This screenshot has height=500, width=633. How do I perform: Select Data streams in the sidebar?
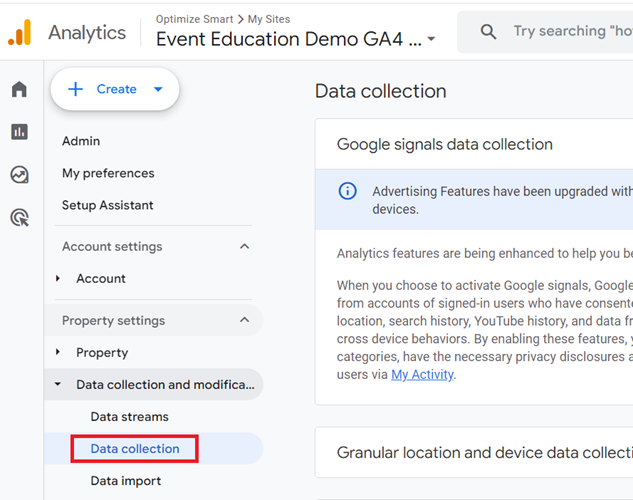click(130, 416)
